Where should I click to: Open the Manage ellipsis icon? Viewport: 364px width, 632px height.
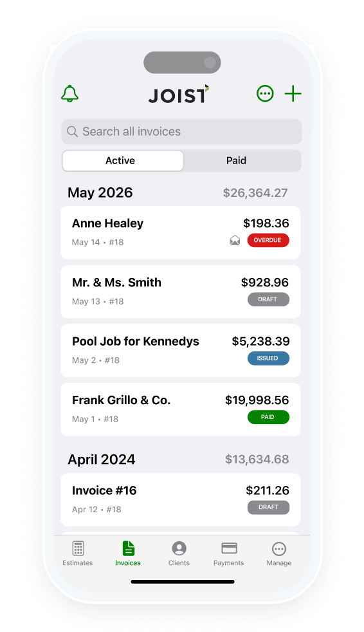tap(279, 549)
